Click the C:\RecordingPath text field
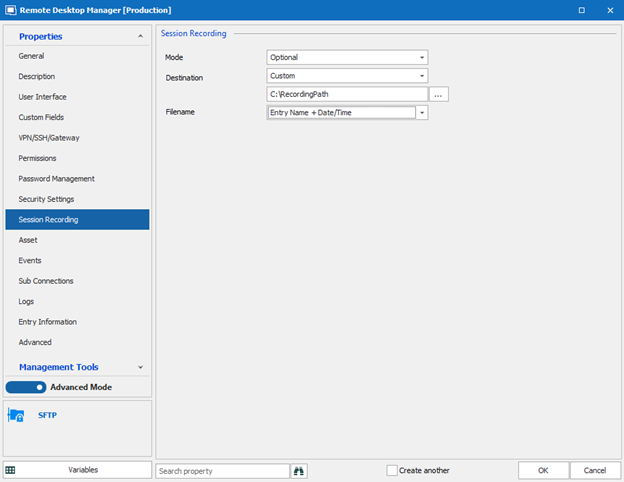This screenshot has height=482, width=624. click(346, 94)
